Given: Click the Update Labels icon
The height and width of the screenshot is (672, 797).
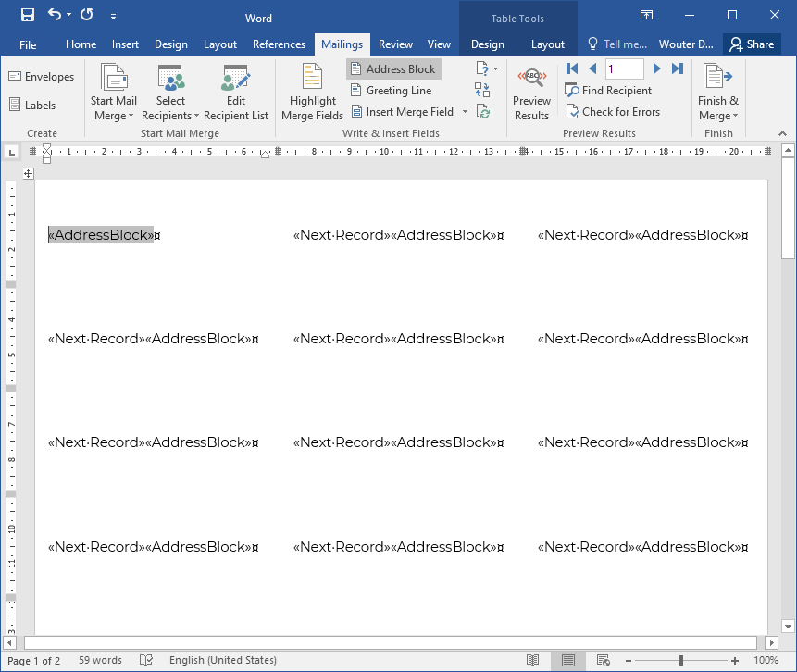Looking at the screenshot, I should click(483, 111).
